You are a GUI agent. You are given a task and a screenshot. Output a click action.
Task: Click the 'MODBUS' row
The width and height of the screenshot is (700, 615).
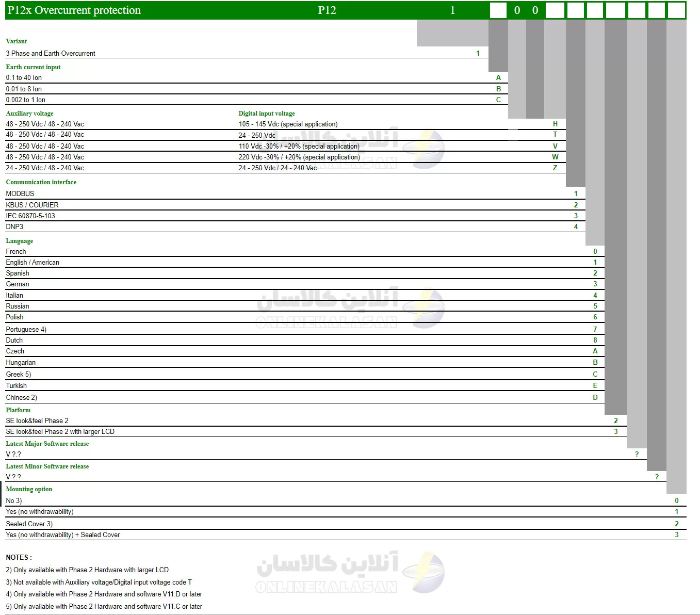(295, 193)
